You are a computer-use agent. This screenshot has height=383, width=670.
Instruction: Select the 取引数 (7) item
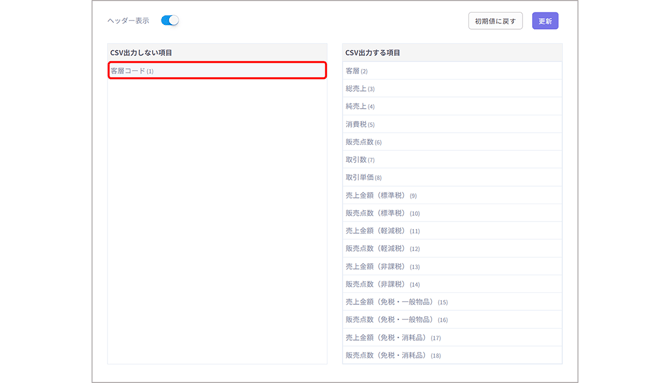coord(452,160)
